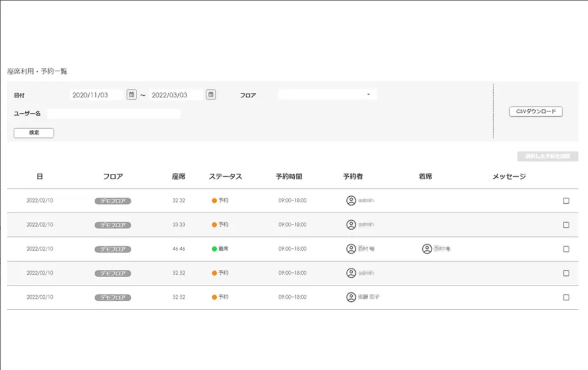The image size is (588, 370).
Task: Focus the ユーザー名 text input field
Action: point(114,113)
